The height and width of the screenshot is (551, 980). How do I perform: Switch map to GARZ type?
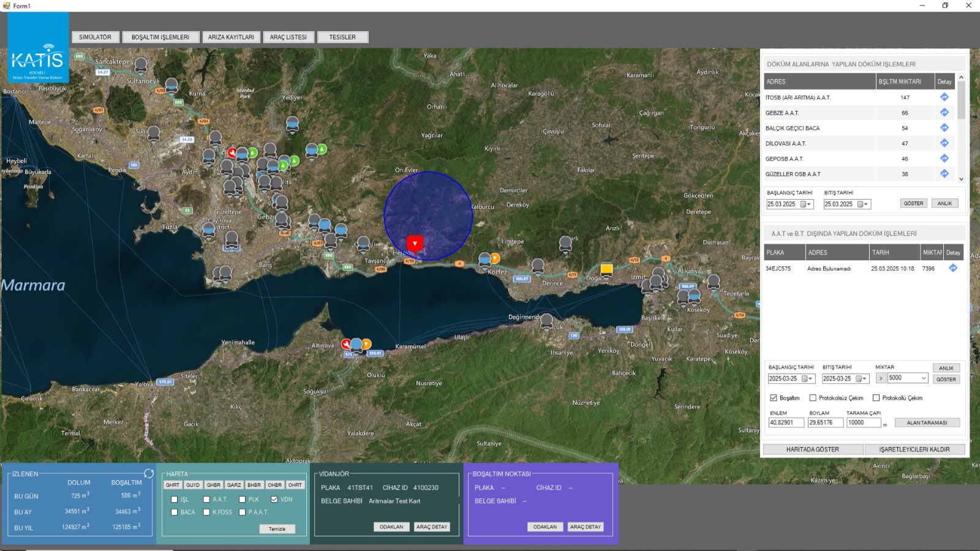(234, 485)
